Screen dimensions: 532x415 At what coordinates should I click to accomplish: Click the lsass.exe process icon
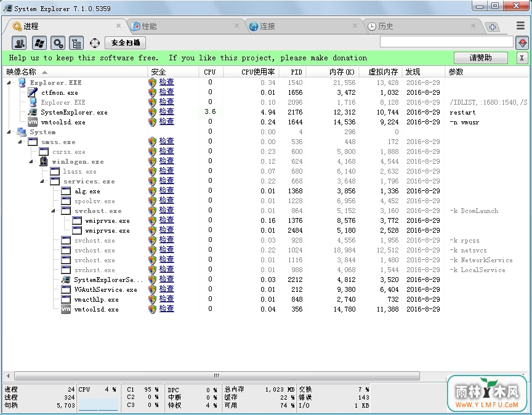55,171
